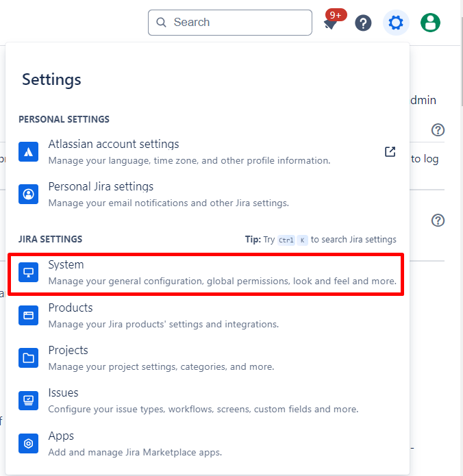Click 'Configure your issue types' description

click(203, 409)
